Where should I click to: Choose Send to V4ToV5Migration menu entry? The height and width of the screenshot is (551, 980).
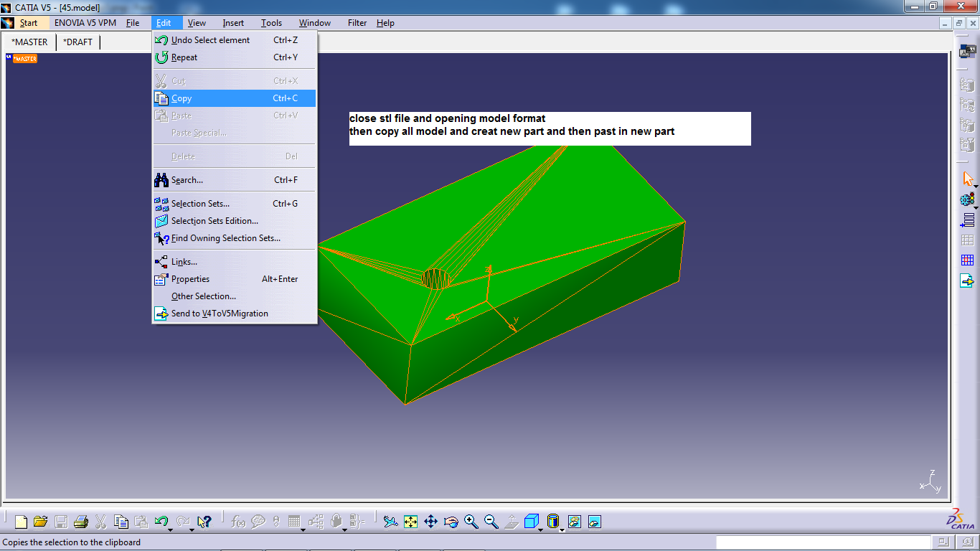(x=234, y=314)
